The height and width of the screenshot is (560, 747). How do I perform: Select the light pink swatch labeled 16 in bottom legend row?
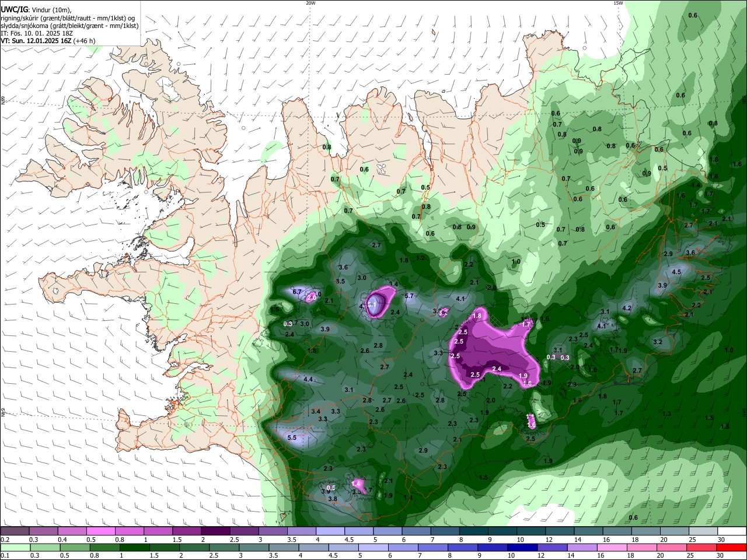click(x=612, y=547)
